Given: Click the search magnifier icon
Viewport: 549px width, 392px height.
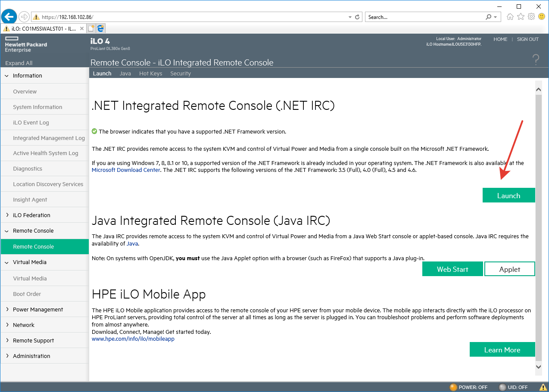Looking at the screenshot, I should (x=488, y=17).
